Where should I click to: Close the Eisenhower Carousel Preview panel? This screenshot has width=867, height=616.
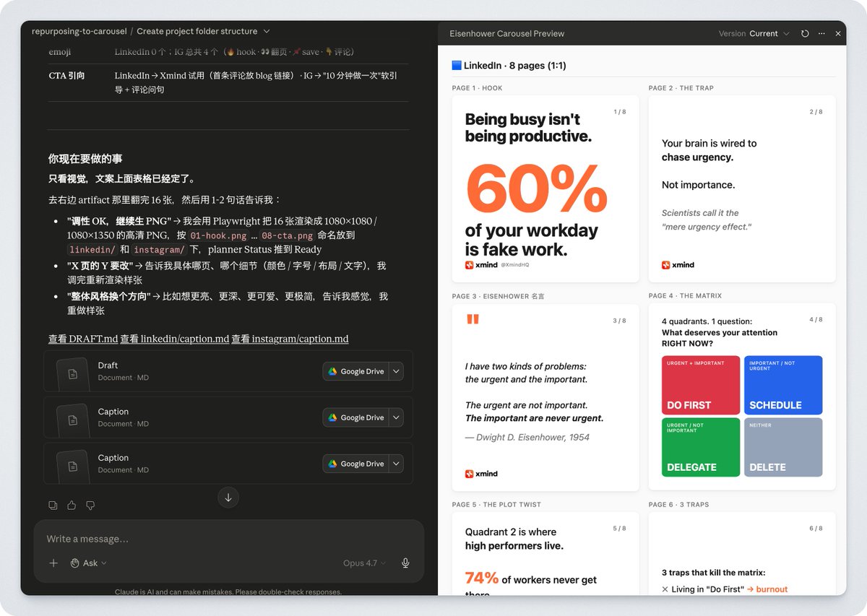click(838, 34)
